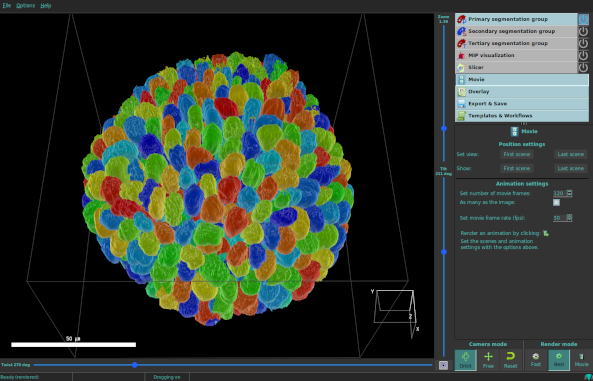This screenshot has height=381, width=593.
Task: Open the Options menu
Action: coord(26,6)
